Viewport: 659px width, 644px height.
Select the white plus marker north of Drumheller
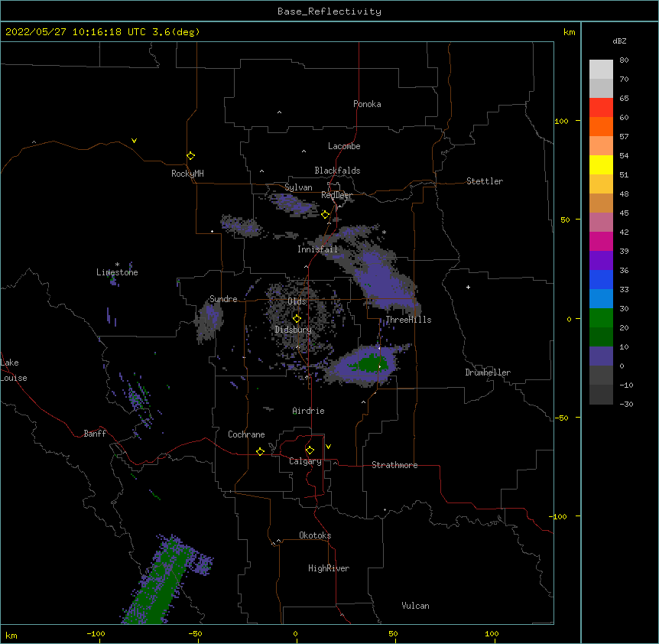(468, 287)
